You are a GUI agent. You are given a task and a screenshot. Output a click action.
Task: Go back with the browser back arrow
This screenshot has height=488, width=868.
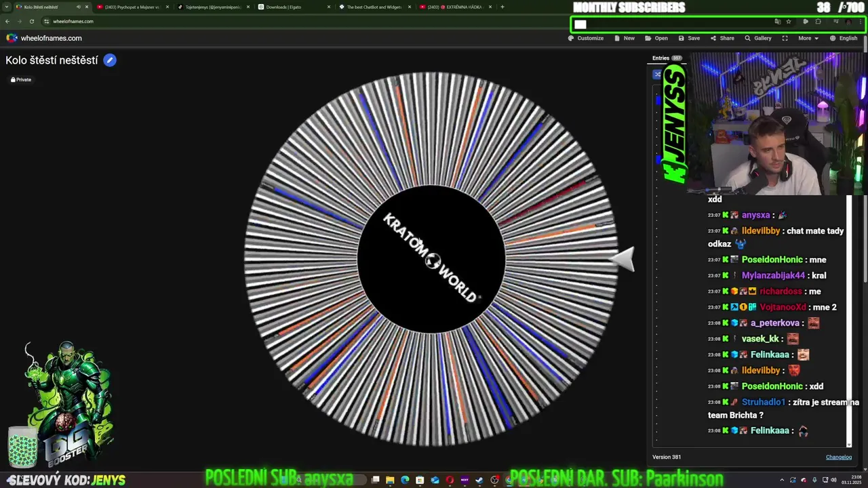coord(7,21)
